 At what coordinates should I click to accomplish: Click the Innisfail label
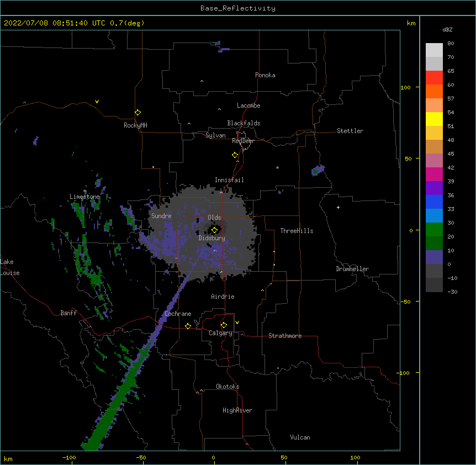click(229, 180)
